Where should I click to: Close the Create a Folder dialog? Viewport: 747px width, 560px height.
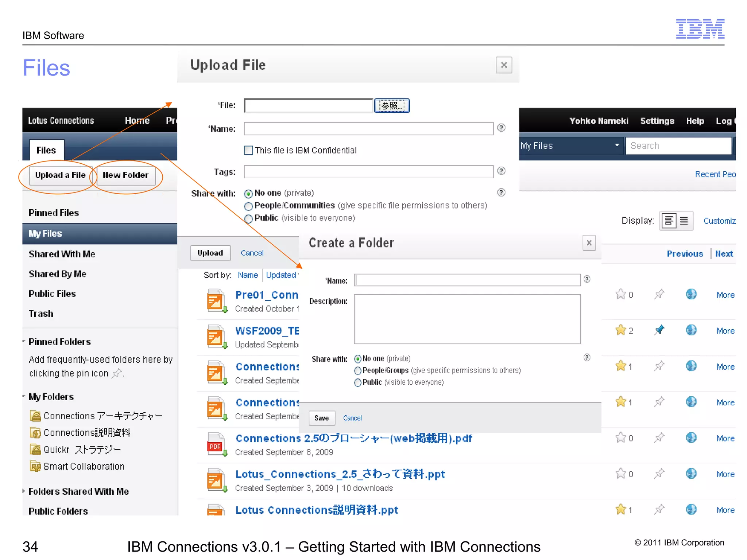pos(589,243)
